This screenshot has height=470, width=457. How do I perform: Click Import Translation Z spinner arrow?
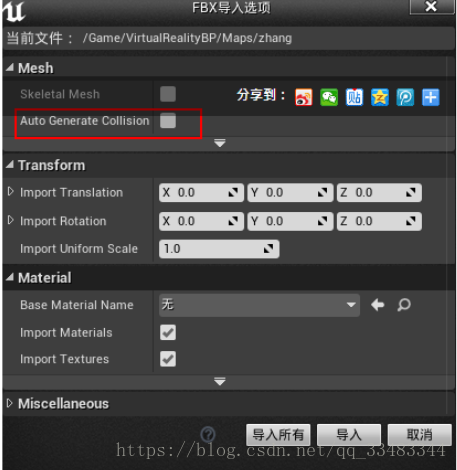[x=411, y=192]
